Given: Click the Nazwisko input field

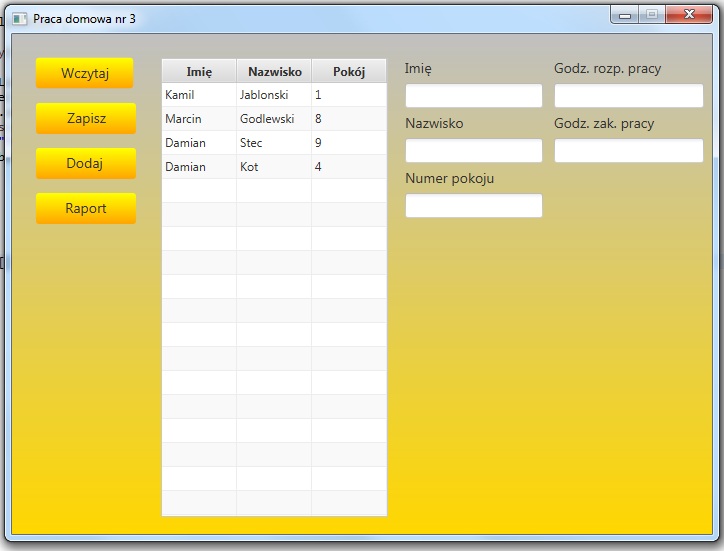Looking at the screenshot, I should pos(473,151).
